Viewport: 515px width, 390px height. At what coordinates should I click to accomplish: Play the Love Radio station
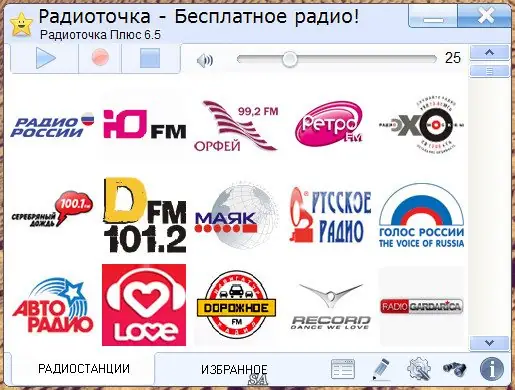pos(144,305)
